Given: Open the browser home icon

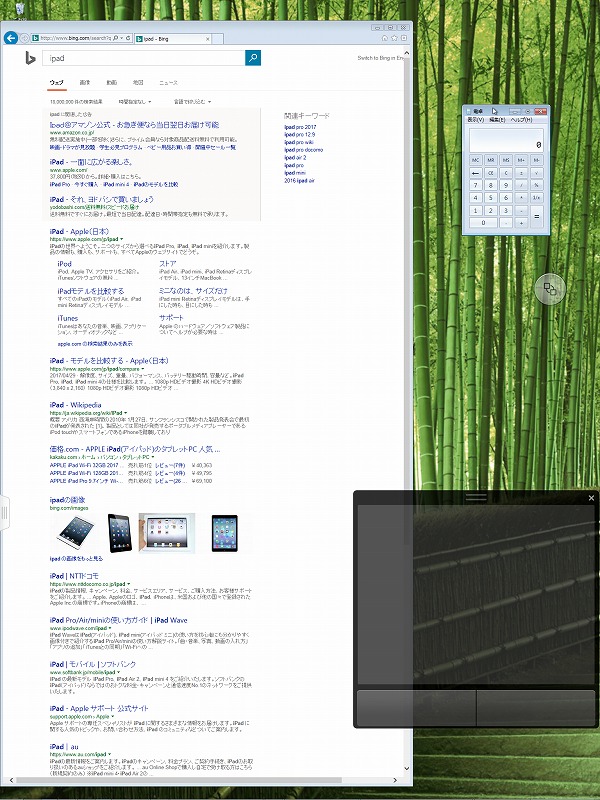Looking at the screenshot, I should point(385,38).
